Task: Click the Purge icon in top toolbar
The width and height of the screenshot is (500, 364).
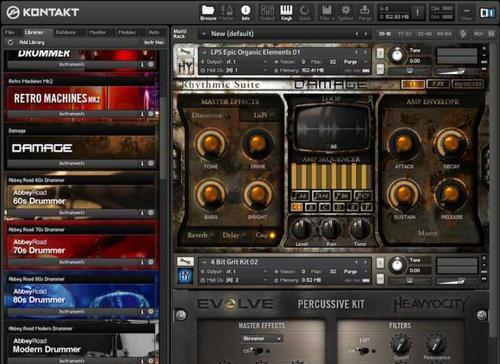Action: click(x=365, y=13)
